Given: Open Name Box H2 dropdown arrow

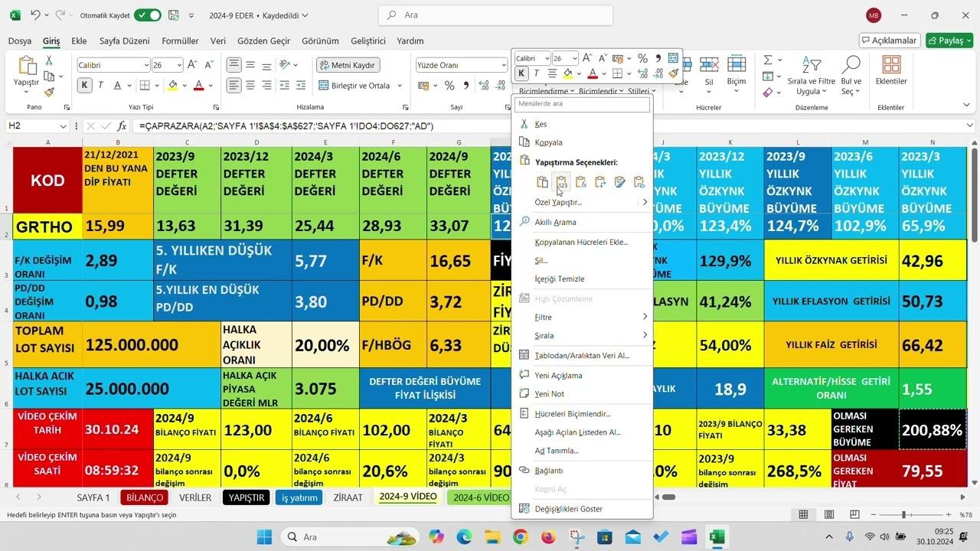Looking at the screenshot, I should [63, 126].
